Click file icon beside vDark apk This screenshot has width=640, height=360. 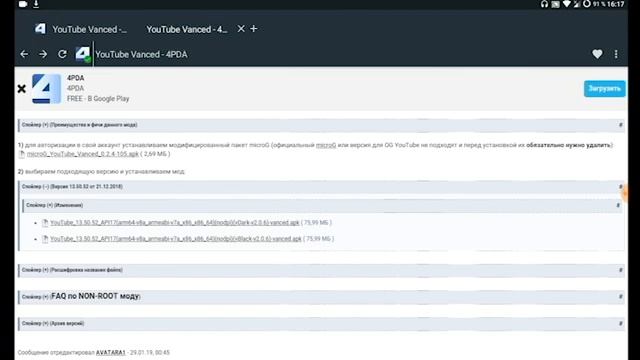tap(45, 222)
